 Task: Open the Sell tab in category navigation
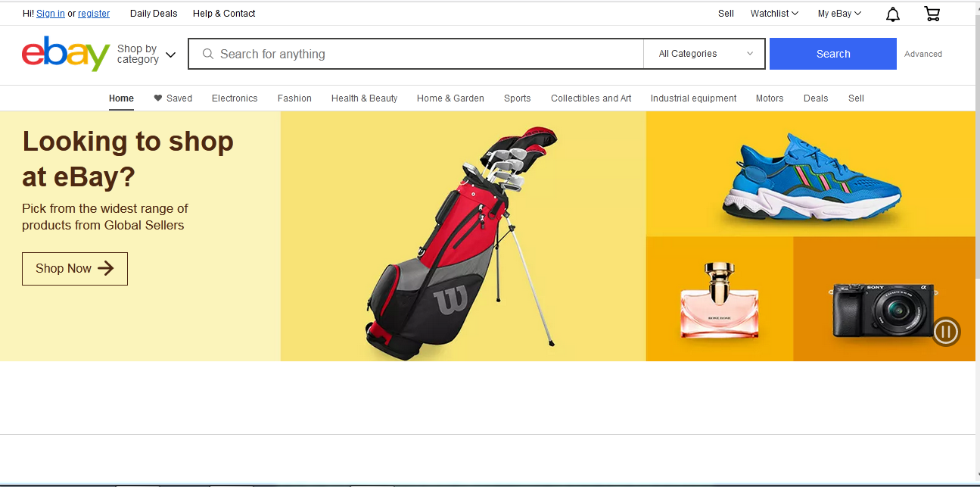[856, 98]
